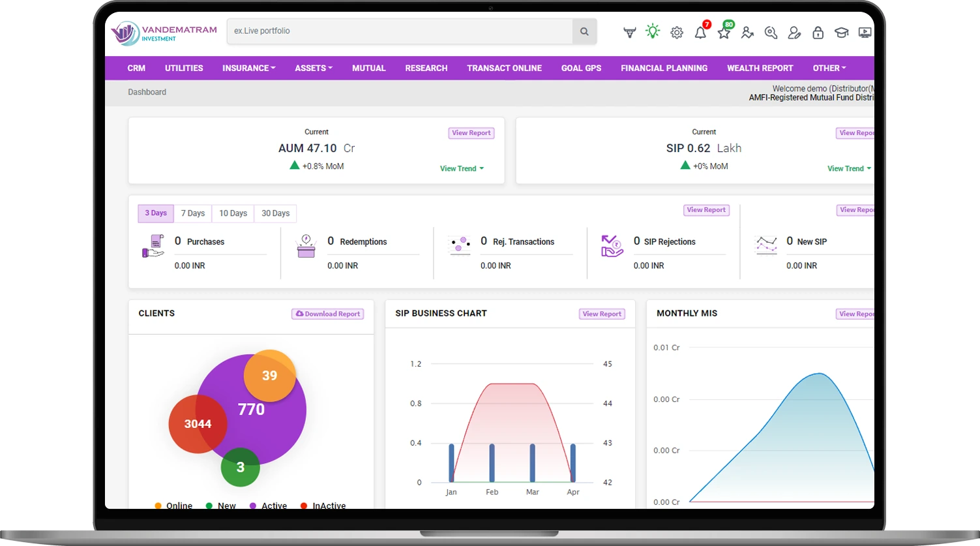Screen dimensions: 980x546
Task: Click the New SIP line chart icon
Action: pyautogui.click(x=766, y=245)
